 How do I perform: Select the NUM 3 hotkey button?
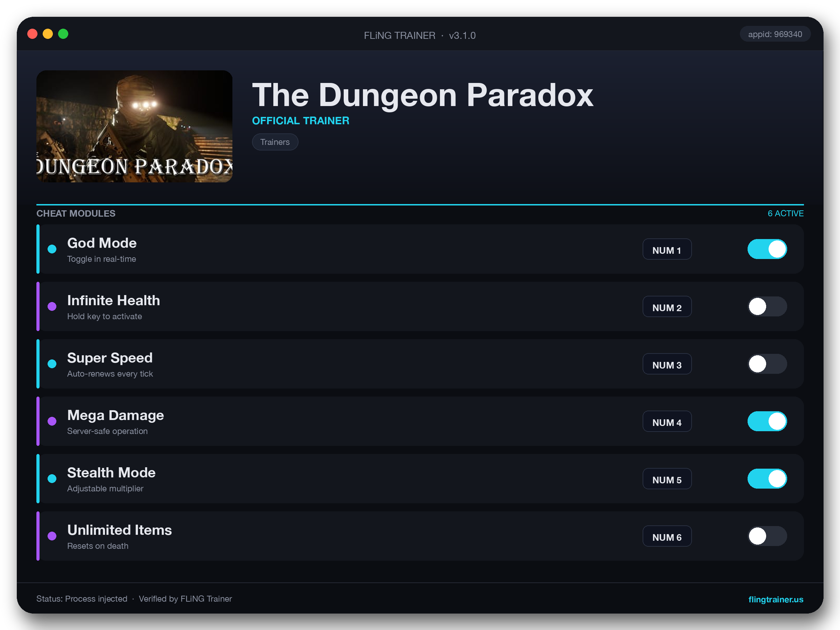pyautogui.click(x=667, y=364)
